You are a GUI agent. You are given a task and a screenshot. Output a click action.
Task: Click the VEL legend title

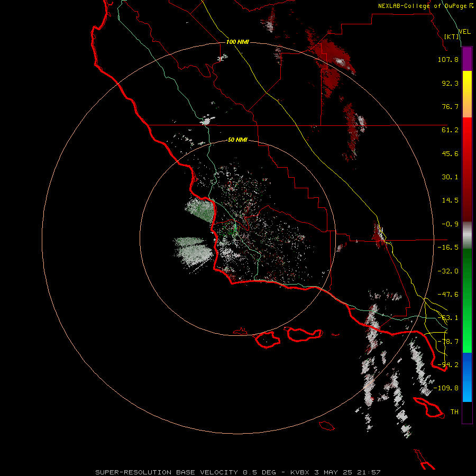tap(464, 32)
